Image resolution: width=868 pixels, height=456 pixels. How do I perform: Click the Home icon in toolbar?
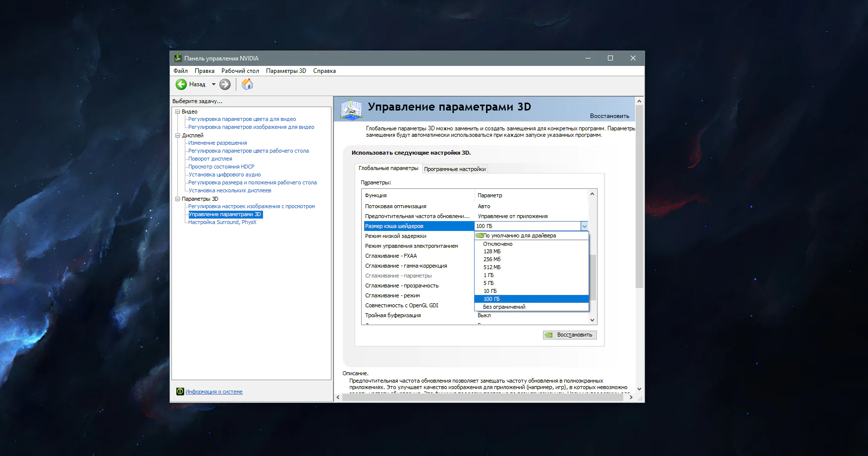click(247, 84)
